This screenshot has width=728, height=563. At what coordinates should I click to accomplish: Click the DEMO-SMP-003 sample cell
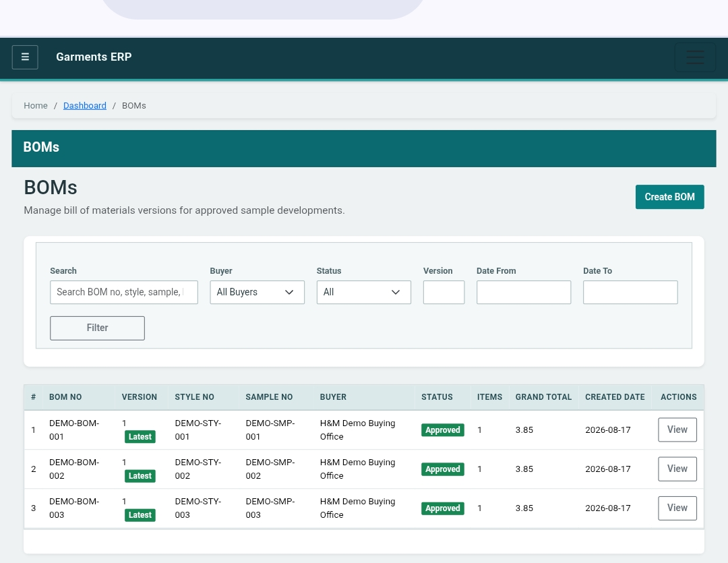(270, 508)
